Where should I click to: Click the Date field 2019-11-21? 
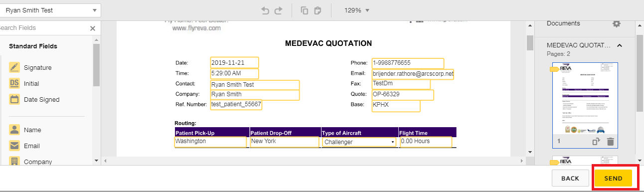(234, 63)
